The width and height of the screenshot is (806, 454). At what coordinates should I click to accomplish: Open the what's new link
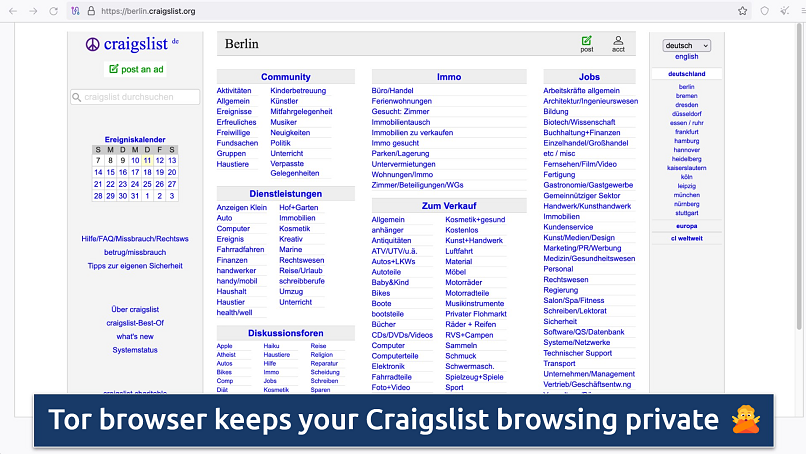pyautogui.click(x=135, y=336)
